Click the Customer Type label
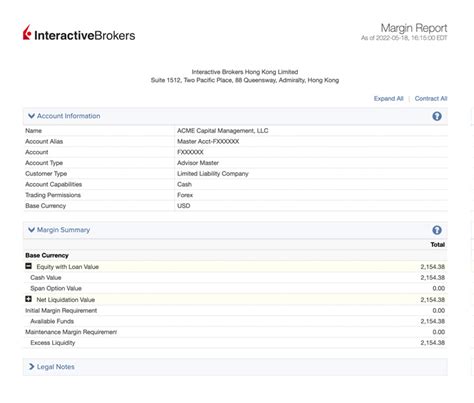 [46, 174]
